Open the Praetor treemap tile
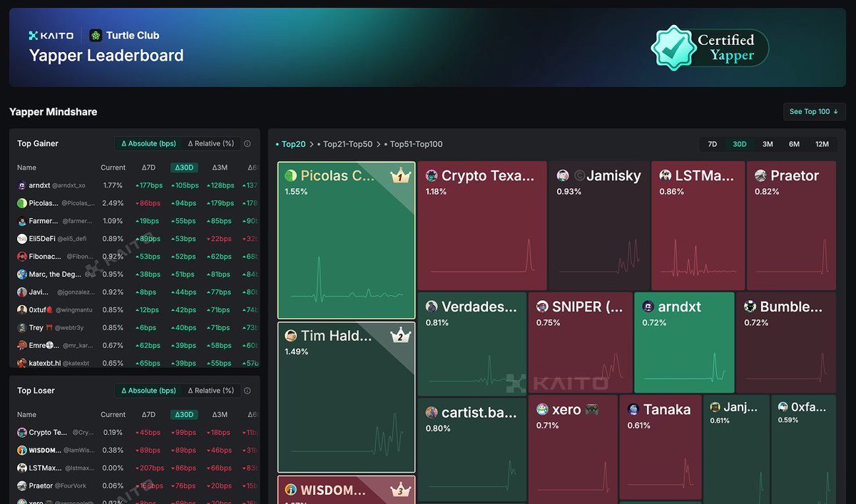Viewport: 856px width, 504px height. pyautogui.click(x=790, y=226)
